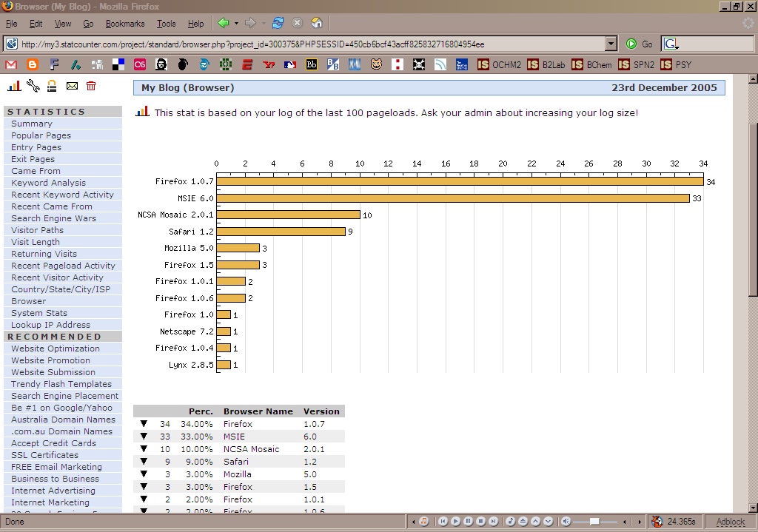Screen dimensions: 758x532
Task: Open the OCHM2 bookmark
Action: (499, 64)
